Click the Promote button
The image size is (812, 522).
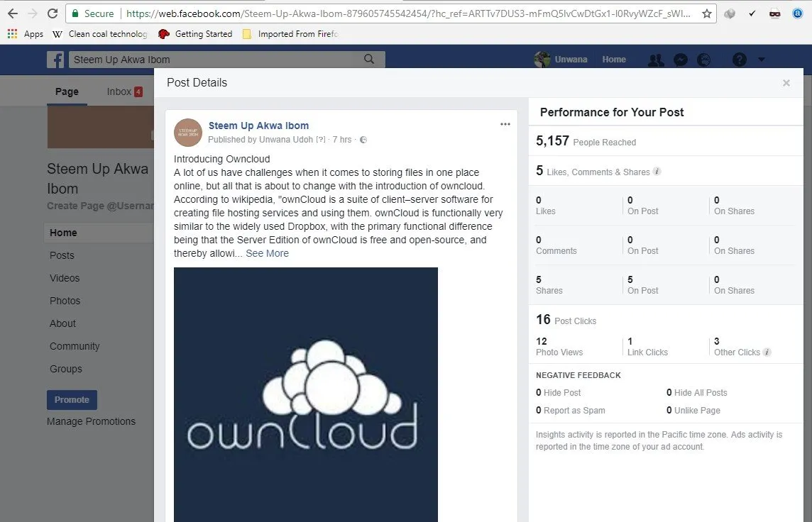[x=72, y=400]
